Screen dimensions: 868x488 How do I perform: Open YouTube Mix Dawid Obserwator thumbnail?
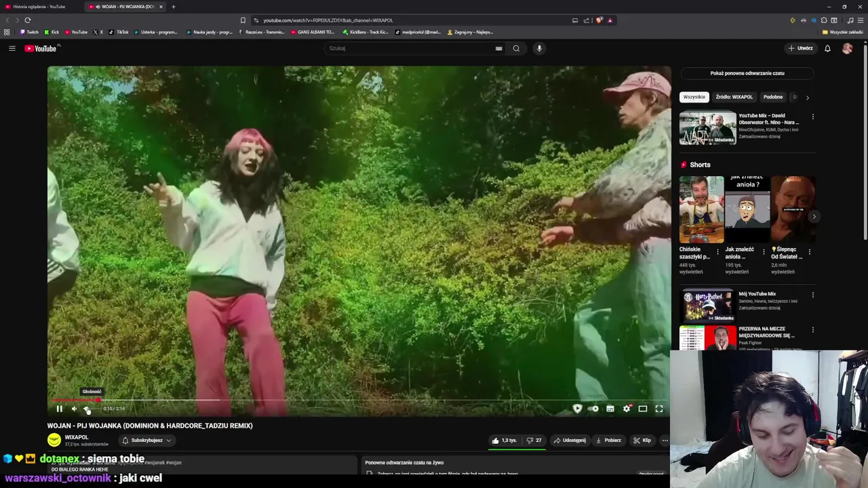coord(708,127)
